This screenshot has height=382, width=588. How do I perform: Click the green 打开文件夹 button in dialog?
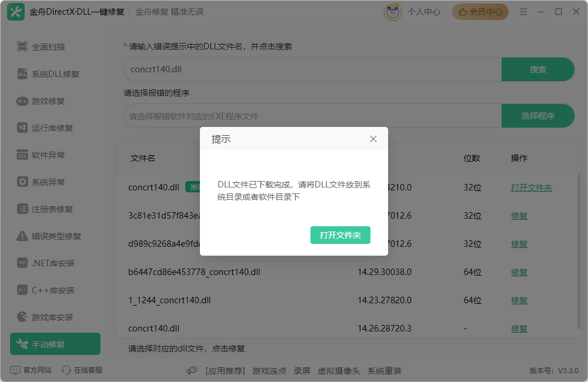point(340,235)
